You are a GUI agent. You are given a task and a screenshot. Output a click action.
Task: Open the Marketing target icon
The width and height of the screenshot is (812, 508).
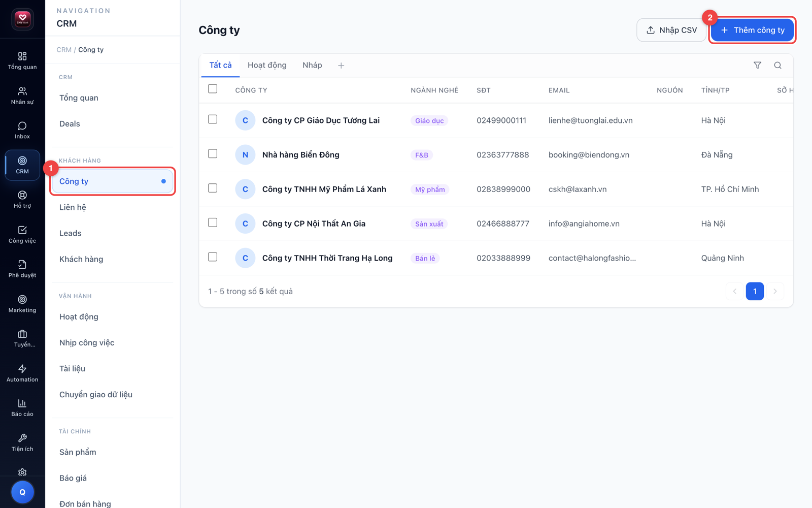pos(22,304)
